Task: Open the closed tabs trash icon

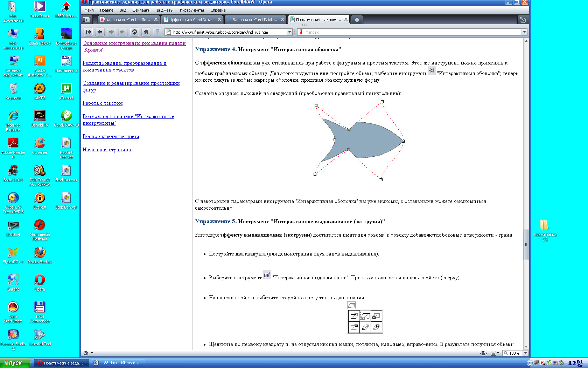Action: click(x=523, y=20)
